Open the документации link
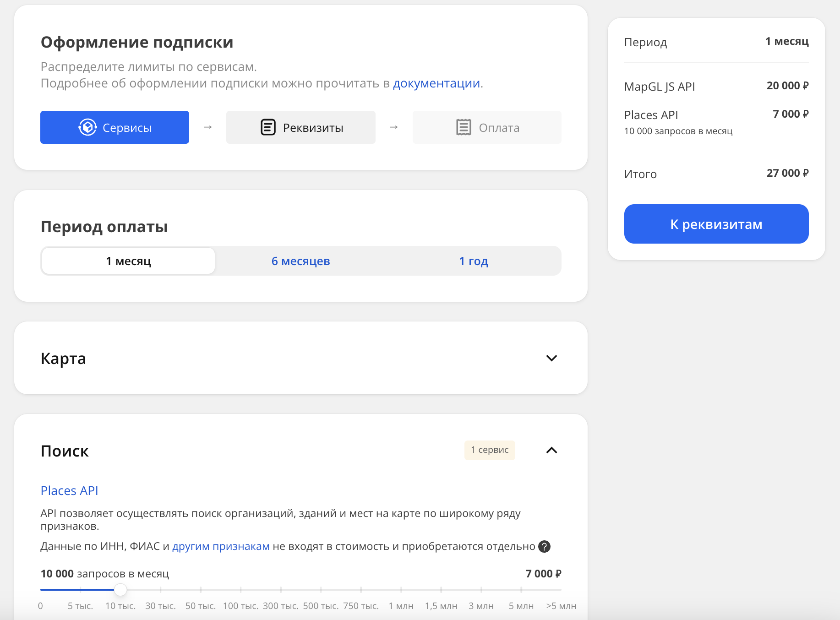The width and height of the screenshot is (840, 620). [x=436, y=83]
